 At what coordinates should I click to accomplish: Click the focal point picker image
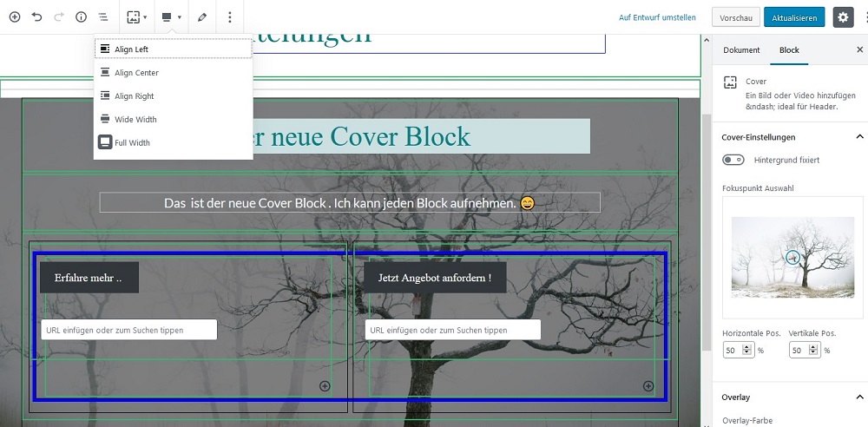tap(792, 258)
